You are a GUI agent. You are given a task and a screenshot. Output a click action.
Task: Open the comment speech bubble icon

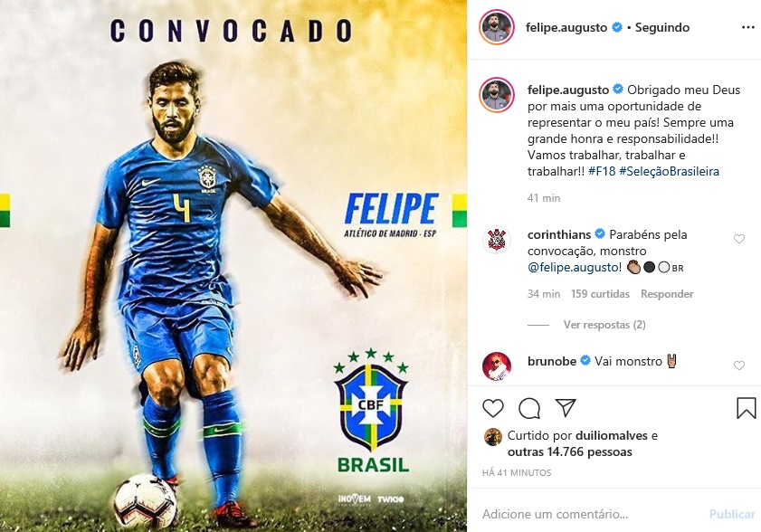pyautogui.click(x=529, y=408)
